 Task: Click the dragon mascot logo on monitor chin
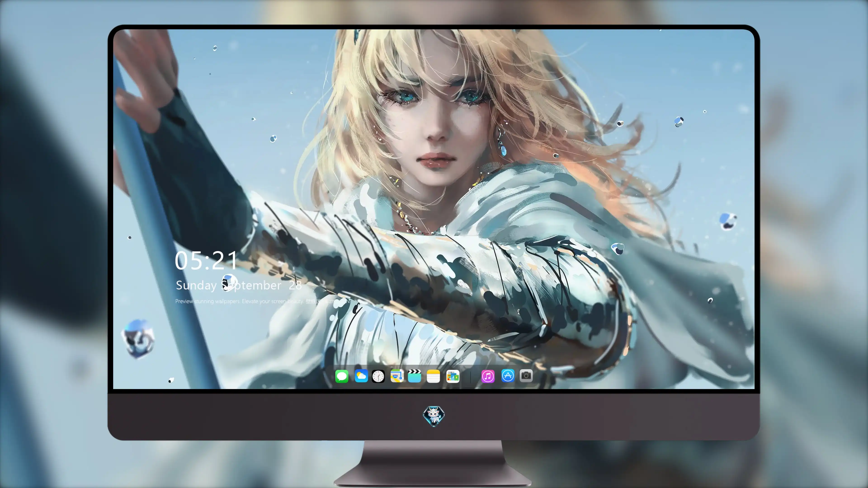click(434, 416)
